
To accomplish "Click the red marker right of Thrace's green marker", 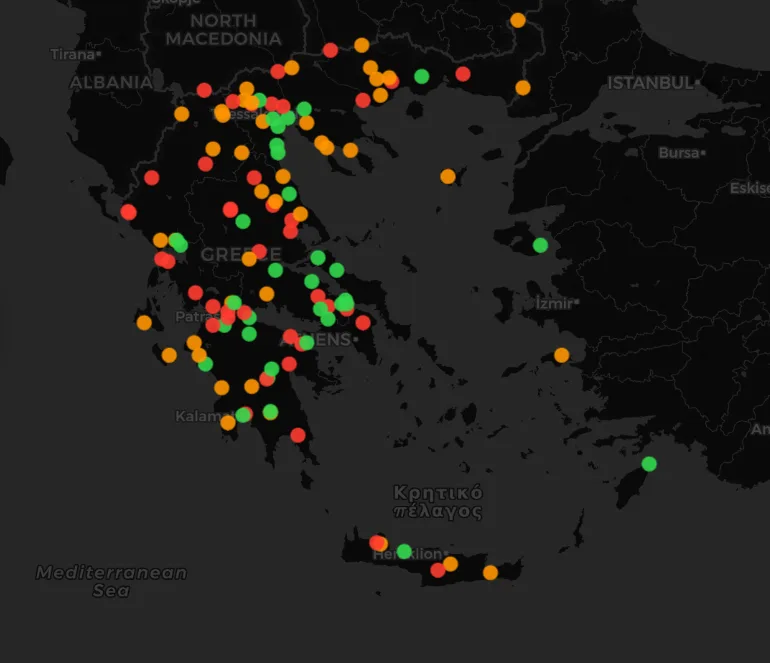I will click(463, 74).
